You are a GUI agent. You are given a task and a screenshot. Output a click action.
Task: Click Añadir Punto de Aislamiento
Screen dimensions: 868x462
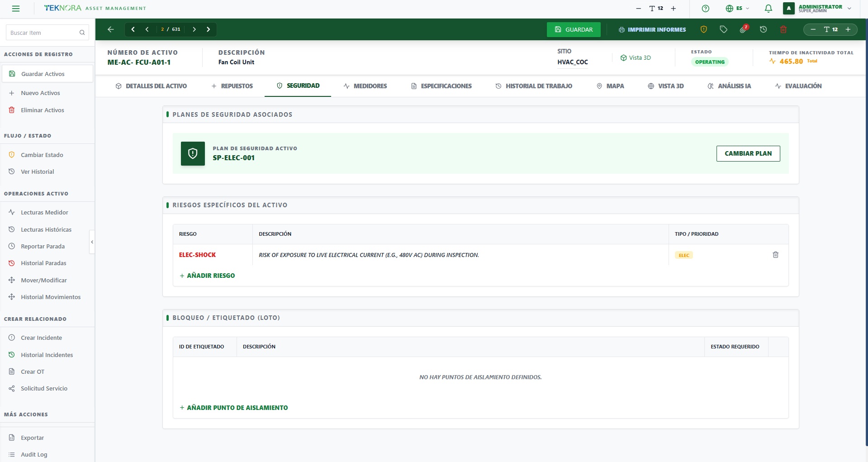233,408
